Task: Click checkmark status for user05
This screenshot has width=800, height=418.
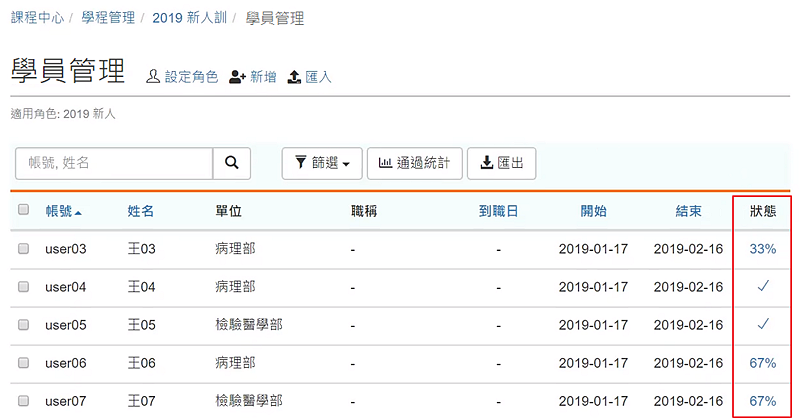Action: 763,324
